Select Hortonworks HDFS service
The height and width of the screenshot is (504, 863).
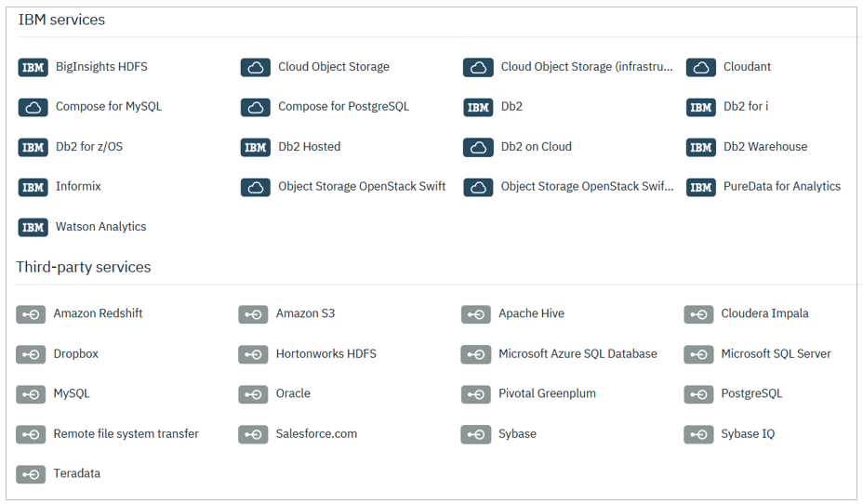click(325, 354)
